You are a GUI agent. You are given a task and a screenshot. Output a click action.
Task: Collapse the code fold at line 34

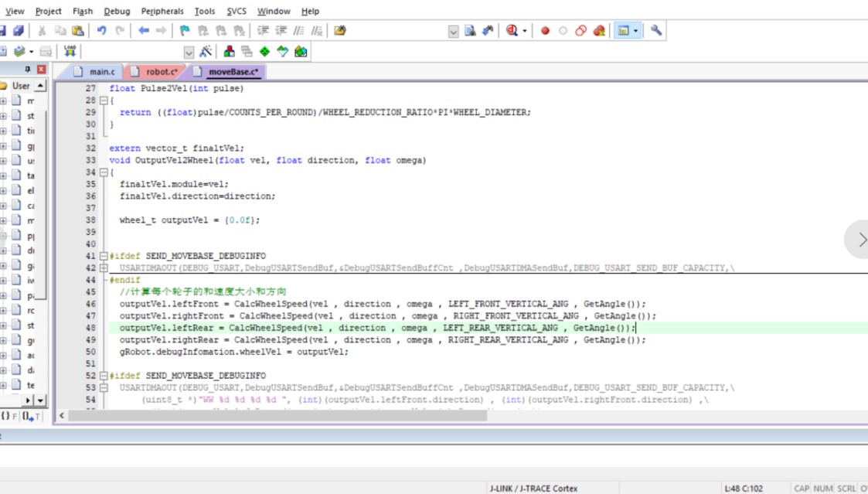coord(104,172)
